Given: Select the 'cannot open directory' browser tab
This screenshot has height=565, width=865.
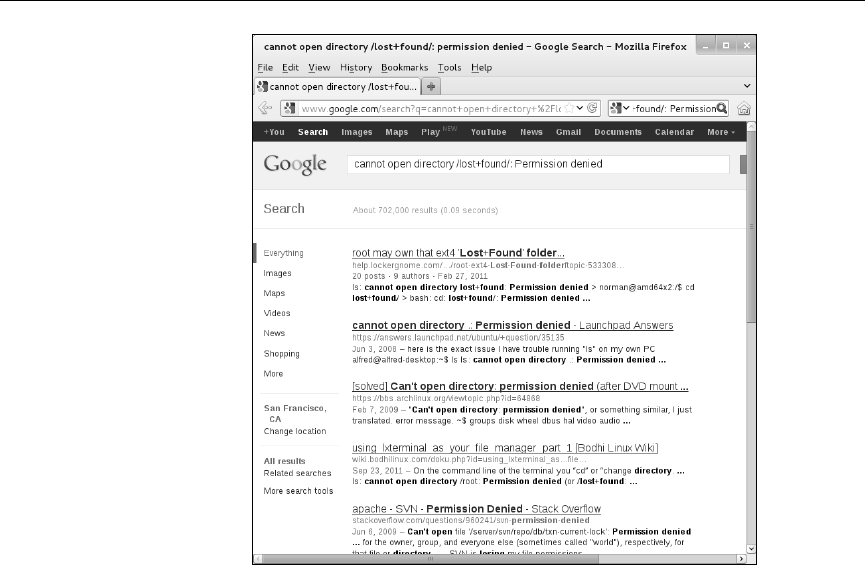Looking at the screenshot, I should tap(338, 87).
